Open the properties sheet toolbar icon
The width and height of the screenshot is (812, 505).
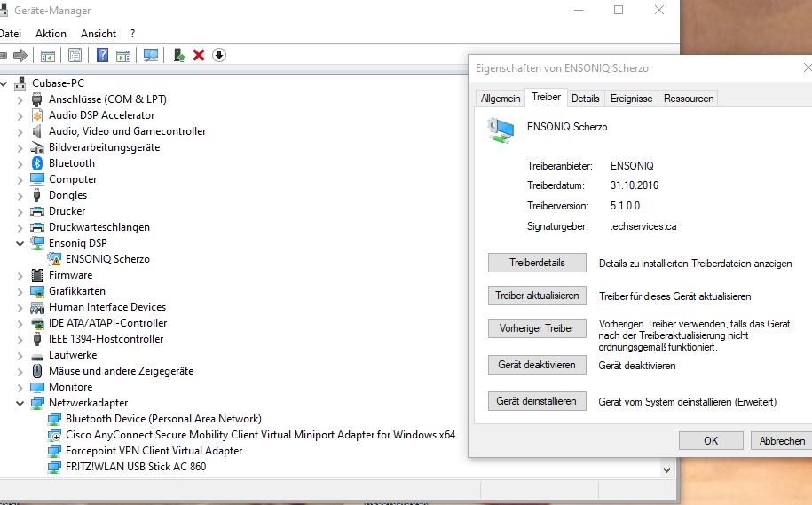(x=75, y=55)
